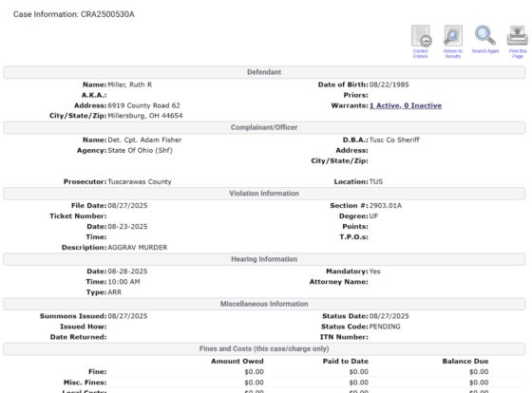Select the hearing type 'ARR'
This screenshot has height=393, width=532.
[x=114, y=292]
